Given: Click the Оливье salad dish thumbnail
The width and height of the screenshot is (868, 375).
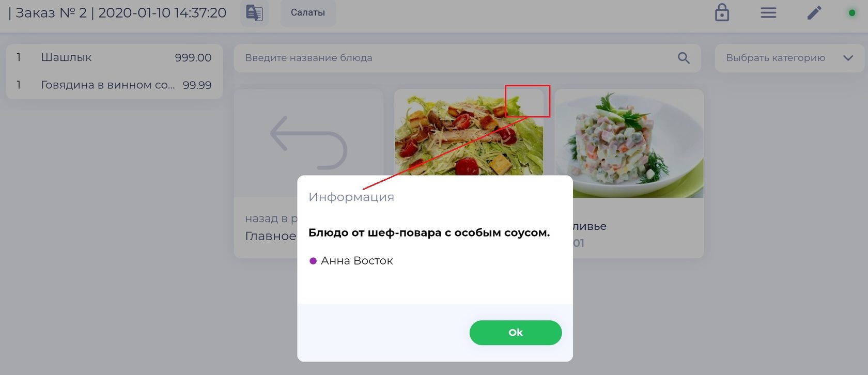Looking at the screenshot, I should click(x=629, y=143).
